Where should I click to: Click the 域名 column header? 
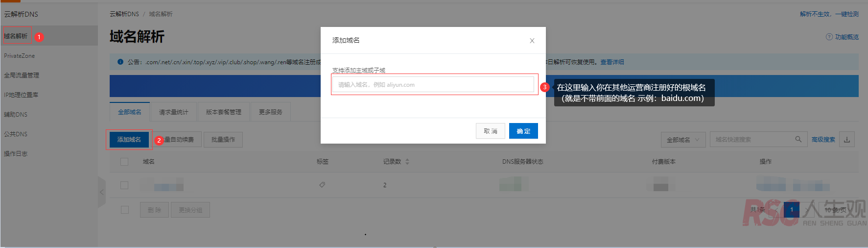tap(149, 162)
